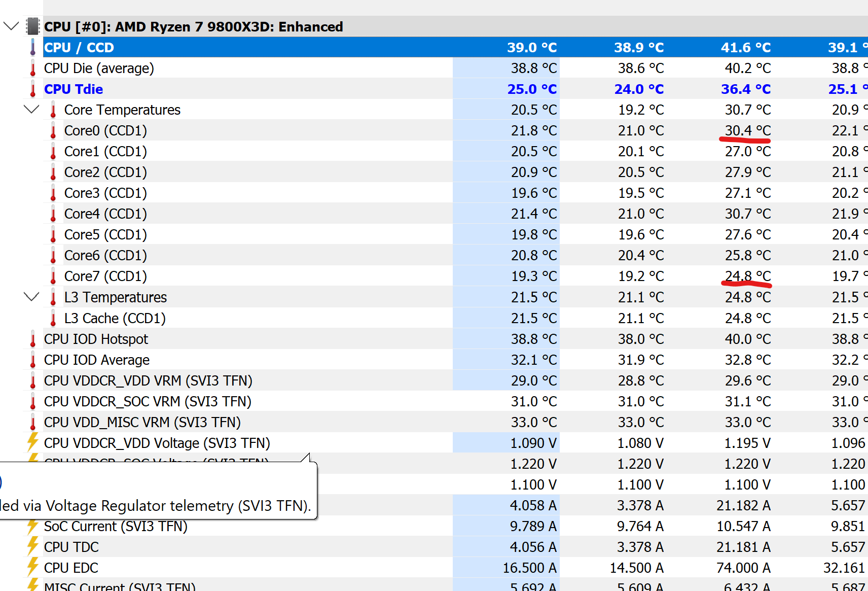Click lightning icon beside SoC Current
This screenshot has height=591, width=868.
33,526
